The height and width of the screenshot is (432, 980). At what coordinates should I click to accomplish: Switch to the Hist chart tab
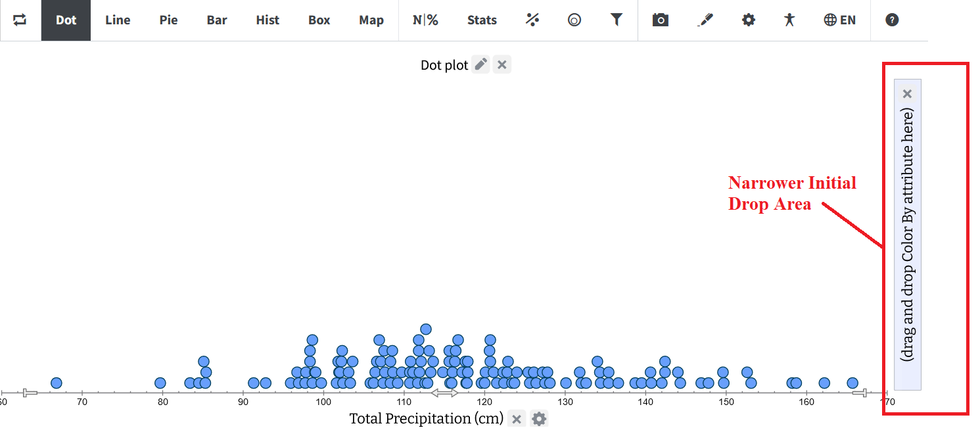pyautogui.click(x=268, y=20)
